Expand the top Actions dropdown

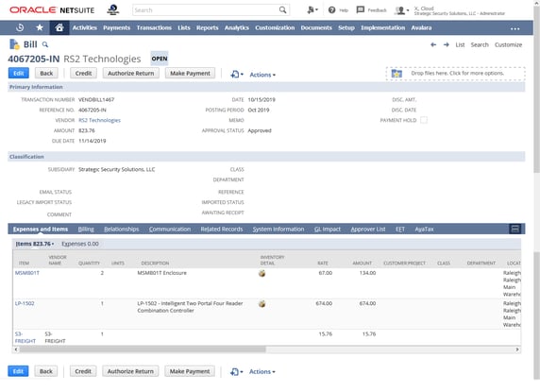262,75
